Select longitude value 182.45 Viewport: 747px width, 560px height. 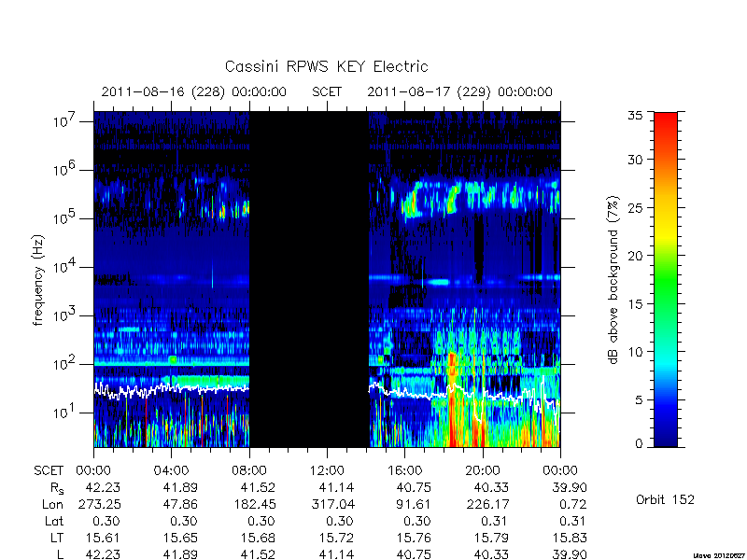tap(254, 504)
